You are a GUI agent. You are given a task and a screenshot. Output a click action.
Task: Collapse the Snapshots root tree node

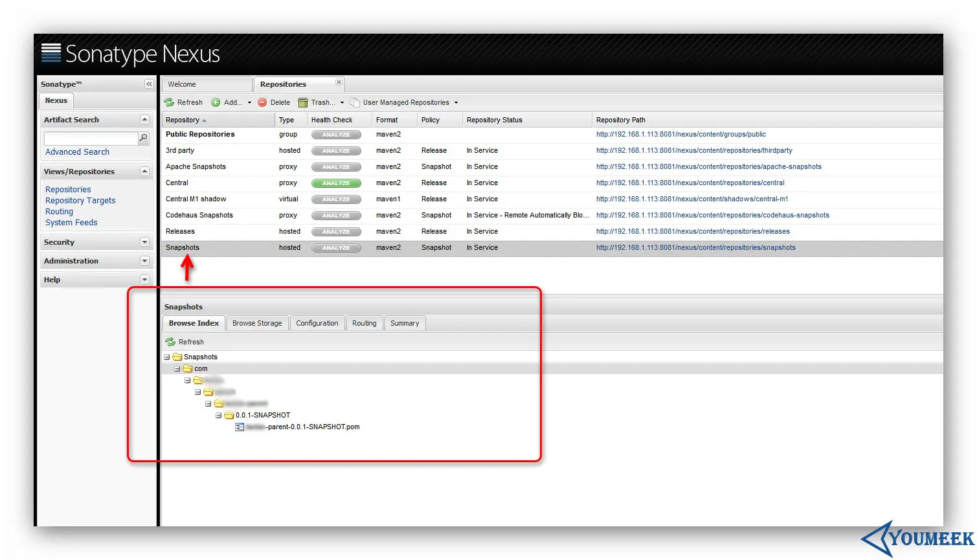point(167,357)
